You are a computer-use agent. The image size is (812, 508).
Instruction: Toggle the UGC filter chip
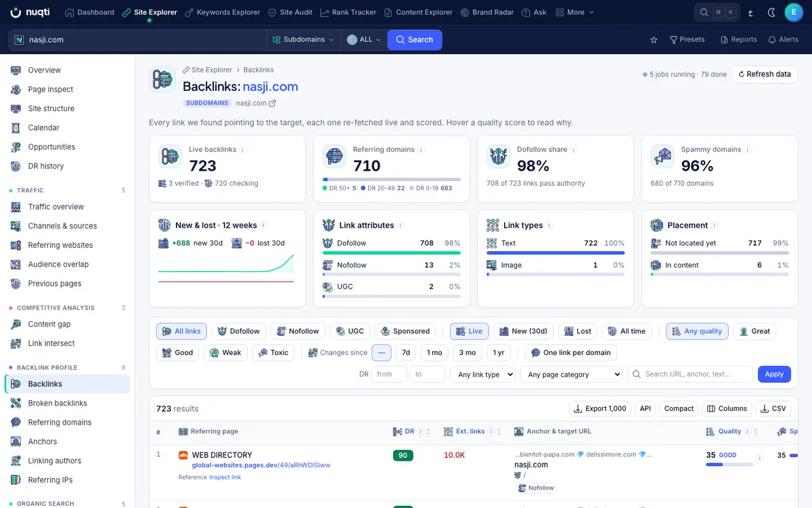(x=350, y=331)
